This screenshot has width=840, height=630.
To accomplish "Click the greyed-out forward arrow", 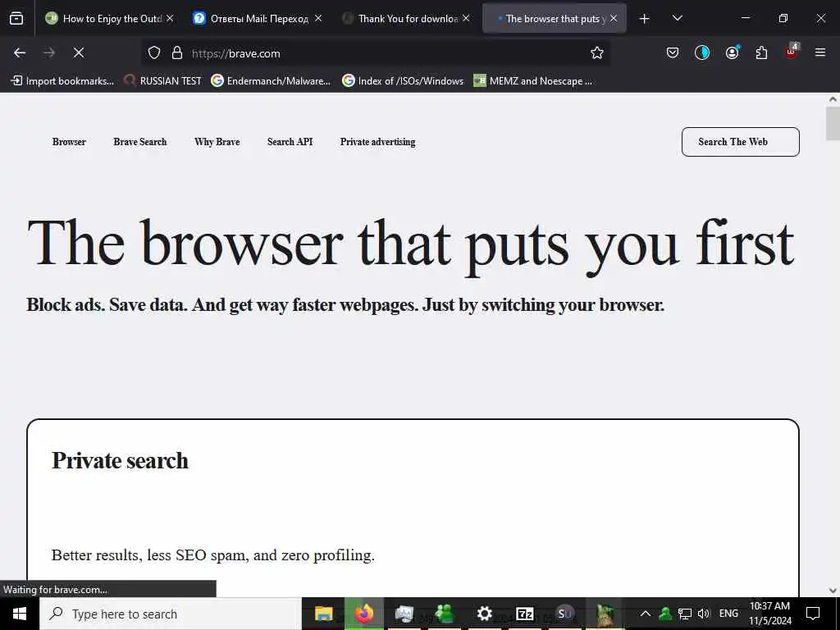I will tap(49, 52).
